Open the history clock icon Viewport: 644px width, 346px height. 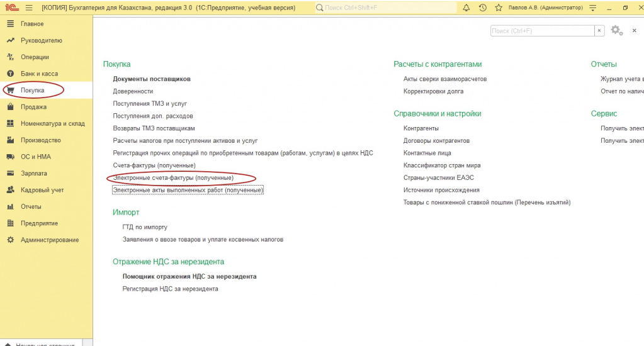click(483, 8)
